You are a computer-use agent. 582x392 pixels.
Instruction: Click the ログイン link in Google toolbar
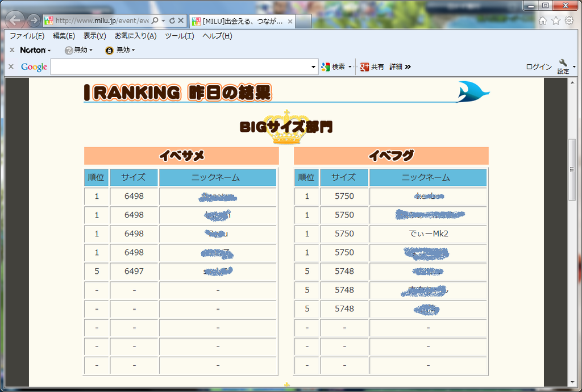538,66
